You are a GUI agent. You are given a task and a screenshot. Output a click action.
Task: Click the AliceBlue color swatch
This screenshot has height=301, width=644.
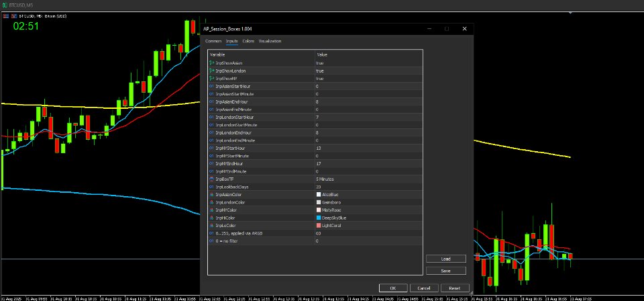[319, 194]
